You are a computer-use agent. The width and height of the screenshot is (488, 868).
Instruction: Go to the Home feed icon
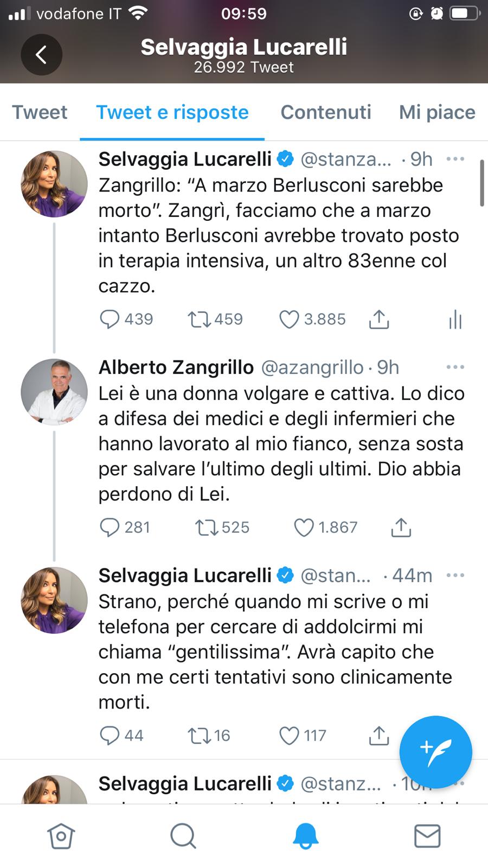coord(61,835)
